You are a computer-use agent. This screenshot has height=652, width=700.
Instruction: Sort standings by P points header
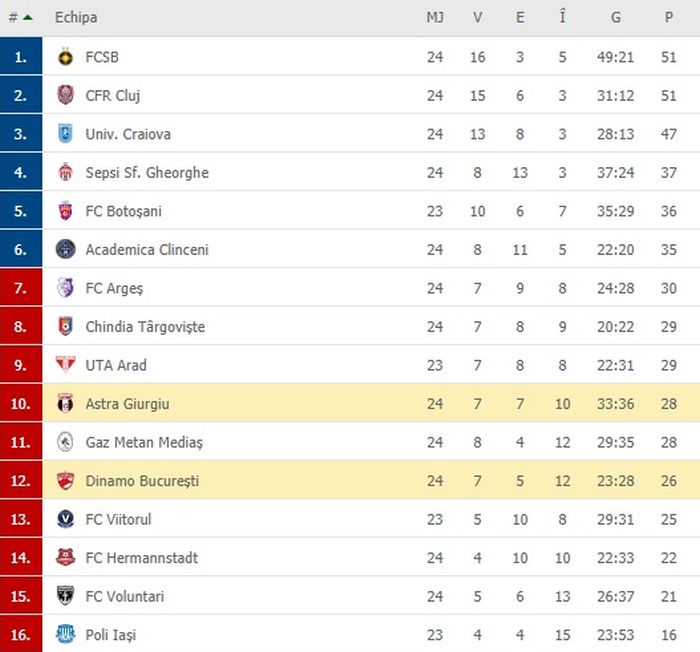tap(668, 18)
